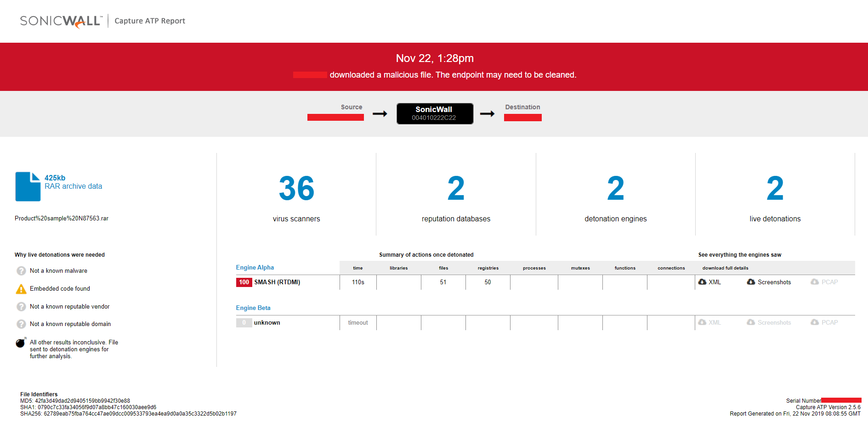Click the Product%20sample%20N87563.rar filename
Image resolution: width=868 pixels, height=422 pixels.
tap(62, 219)
